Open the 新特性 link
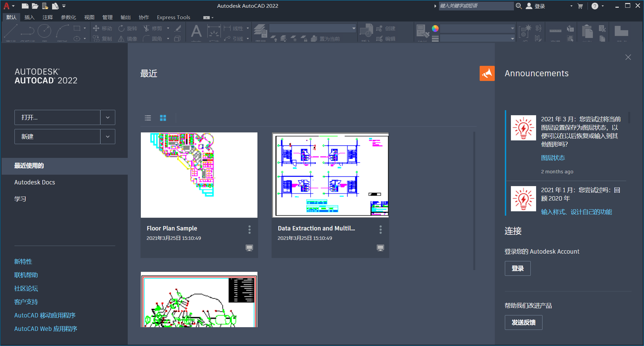 23,261
